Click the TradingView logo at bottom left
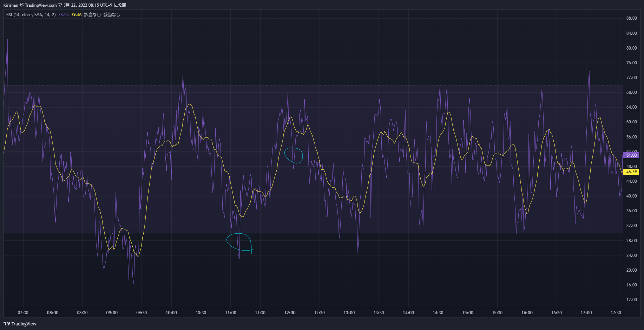The image size is (644, 330). (x=20, y=324)
